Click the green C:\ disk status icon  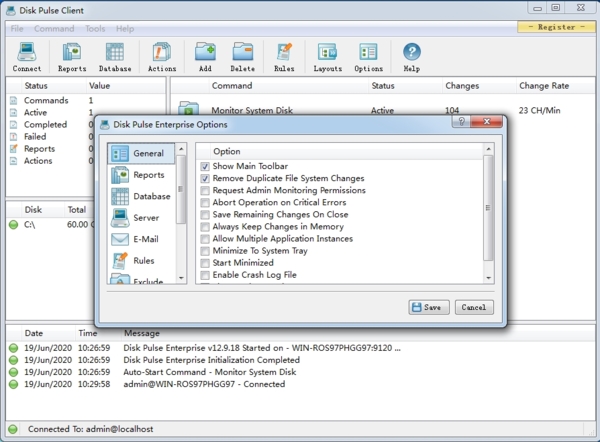13,225
